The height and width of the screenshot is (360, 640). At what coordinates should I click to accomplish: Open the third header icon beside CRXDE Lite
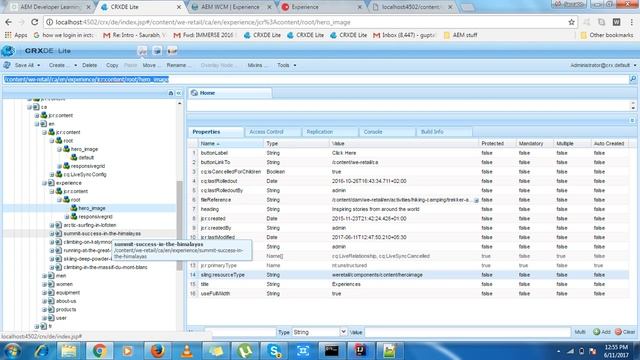tap(172, 51)
